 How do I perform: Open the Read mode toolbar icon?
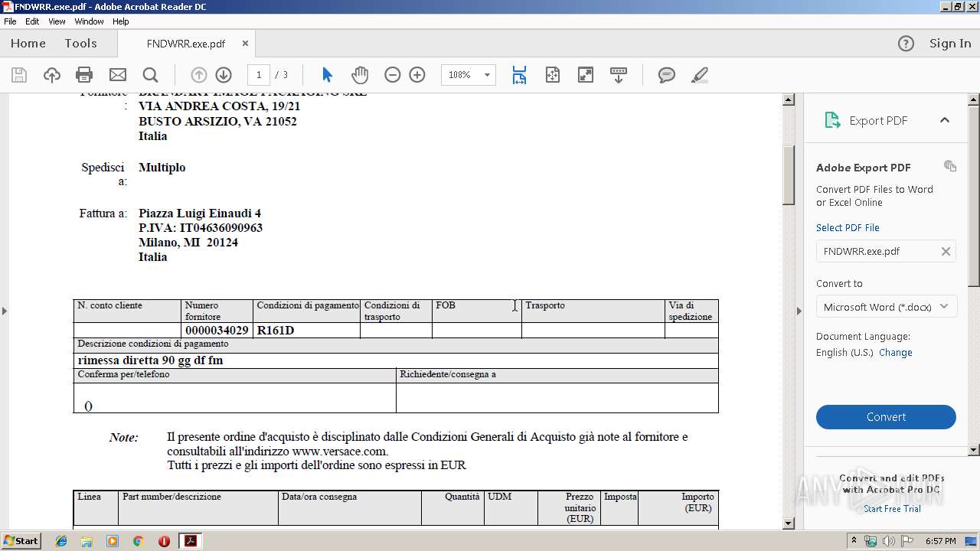click(x=619, y=75)
